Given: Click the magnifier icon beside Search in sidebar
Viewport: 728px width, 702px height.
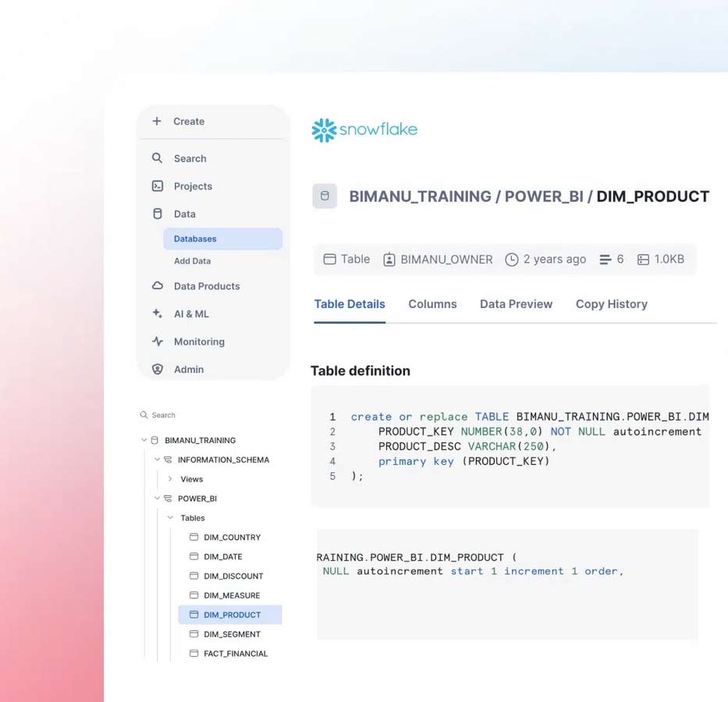Looking at the screenshot, I should (158, 158).
